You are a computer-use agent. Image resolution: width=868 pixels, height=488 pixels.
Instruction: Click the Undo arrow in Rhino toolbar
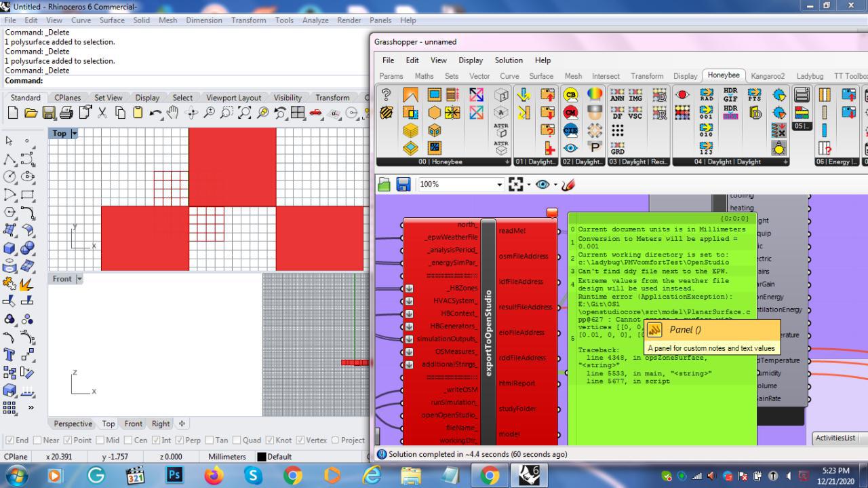coord(155,113)
